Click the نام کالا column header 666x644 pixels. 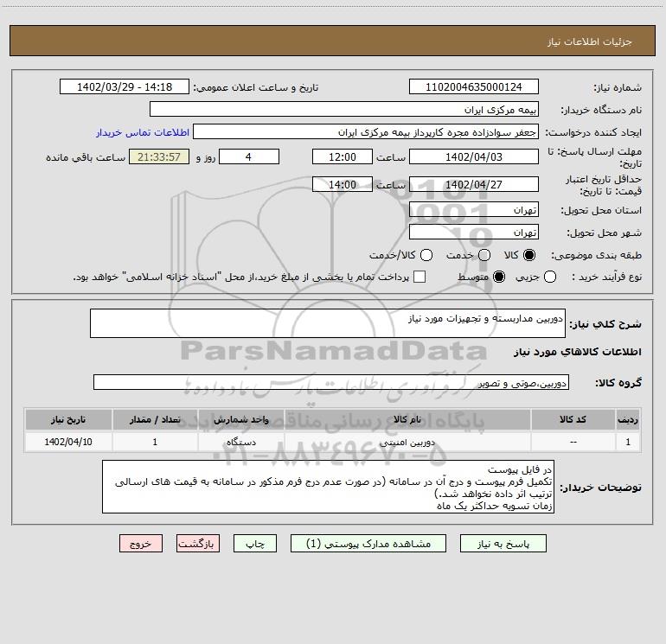click(x=407, y=420)
